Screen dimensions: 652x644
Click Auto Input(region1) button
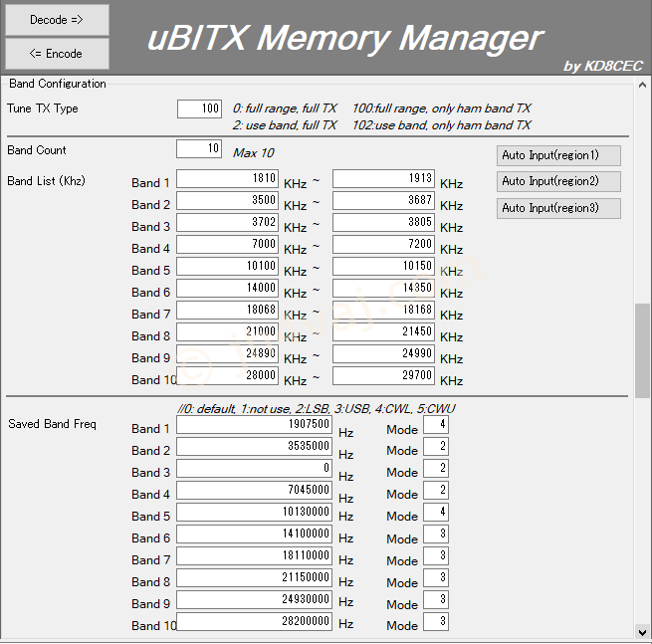click(x=558, y=155)
